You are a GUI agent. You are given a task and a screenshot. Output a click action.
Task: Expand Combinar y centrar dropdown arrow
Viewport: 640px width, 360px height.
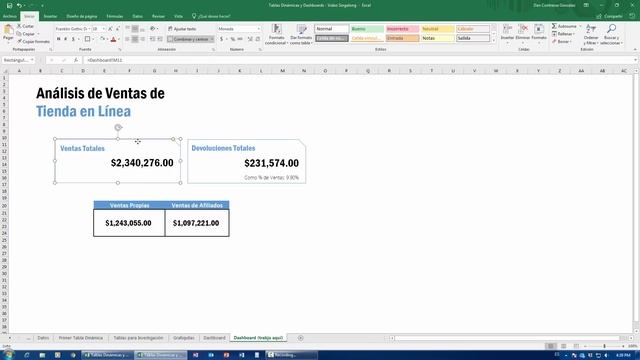click(212, 39)
